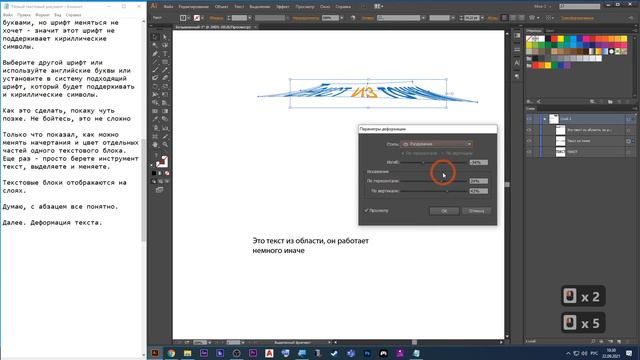Select the Line Segment tool

click(x=156, y=62)
